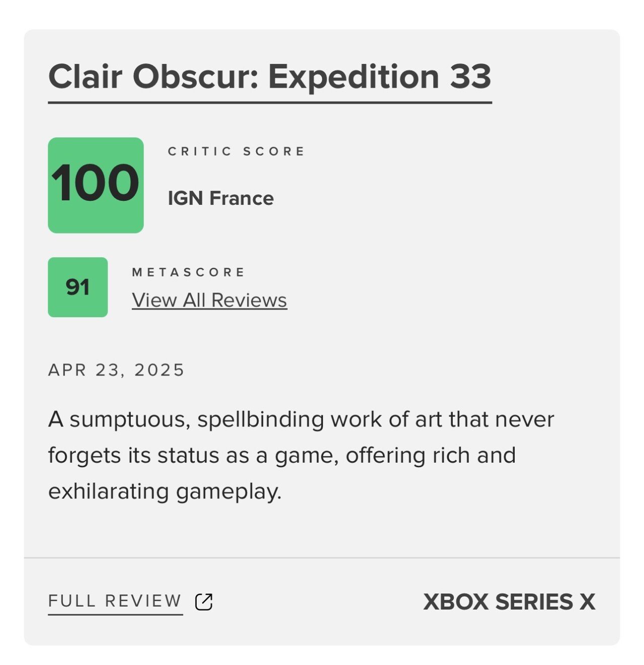
Task: Click the line starting 'A sumptuous, spellbinding'
Action: pyautogui.click(x=301, y=420)
